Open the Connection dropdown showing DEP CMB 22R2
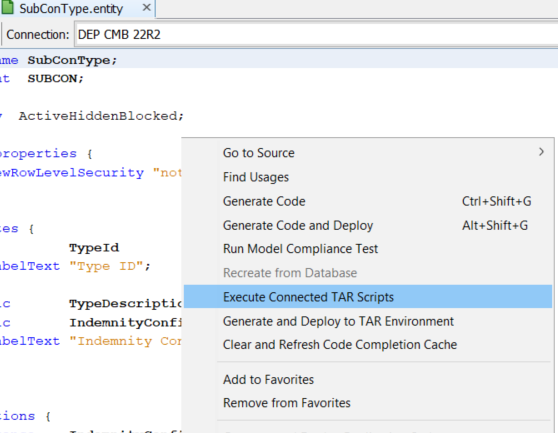 coord(316,35)
